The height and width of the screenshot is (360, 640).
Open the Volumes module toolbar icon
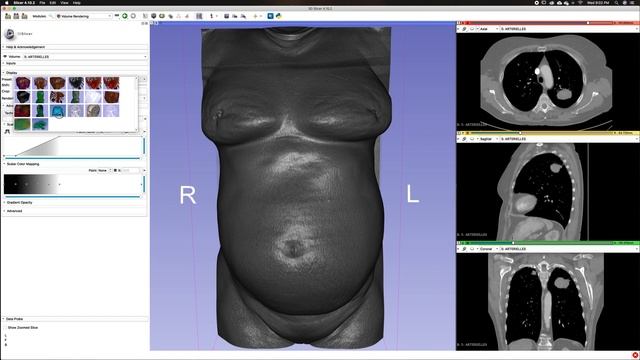tap(153, 16)
